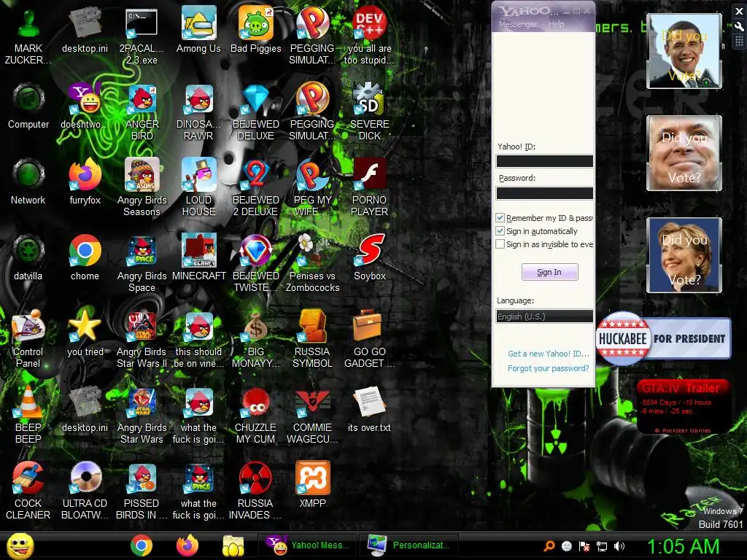Open Angry Birds Space shortcut
This screenshot has width=747, height=560.
pyautogui.click(x=142, y=263)
